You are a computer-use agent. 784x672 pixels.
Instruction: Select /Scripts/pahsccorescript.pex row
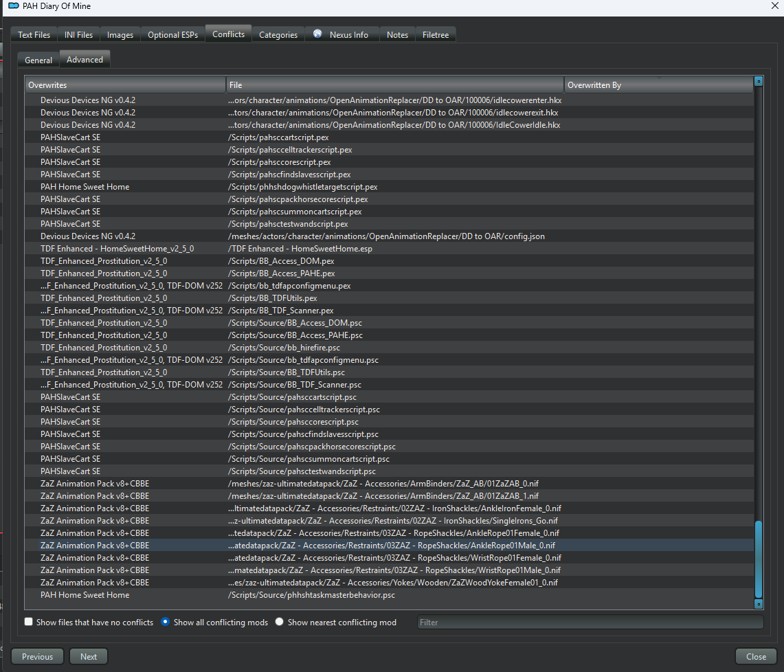(390, 162)
